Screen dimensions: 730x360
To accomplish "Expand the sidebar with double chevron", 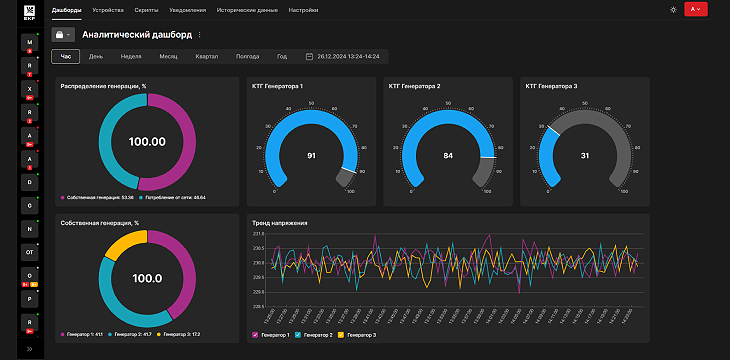I will [30, 349].
